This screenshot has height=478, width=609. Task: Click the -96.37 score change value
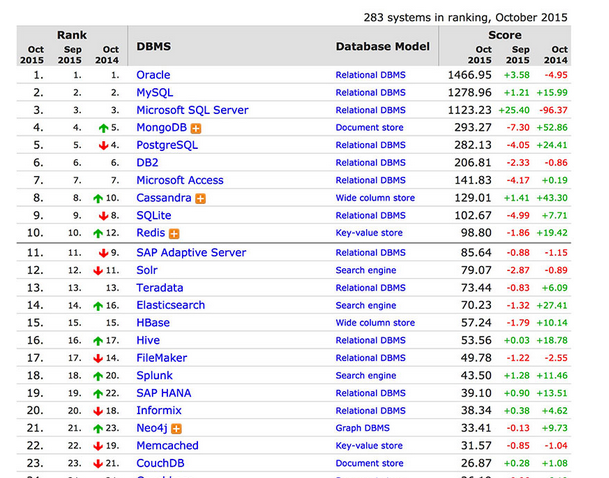click(553, 110)
